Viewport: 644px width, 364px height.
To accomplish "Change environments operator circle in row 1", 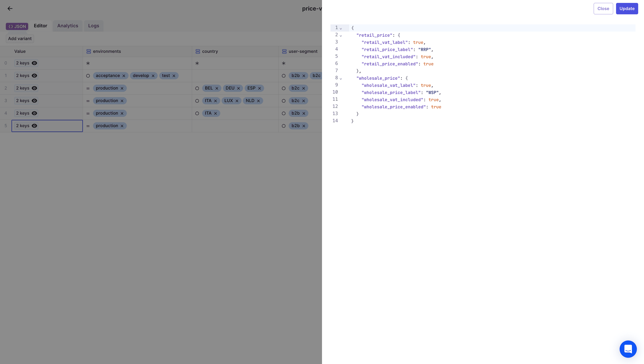I will [88, 76].
